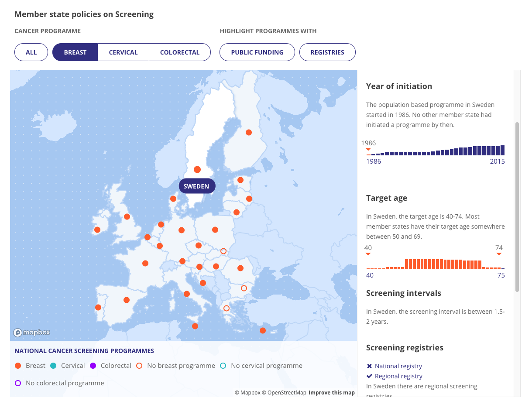532x408 pixels.
Task: Click the Mapbox logo on the map
Action: (x=31, y=333)
